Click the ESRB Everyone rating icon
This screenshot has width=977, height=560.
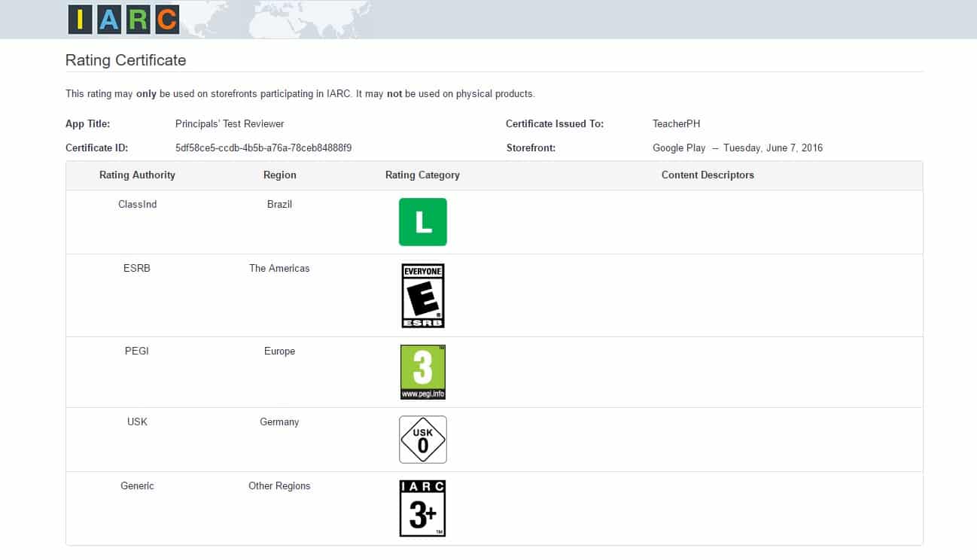click(x=423, y=296)
